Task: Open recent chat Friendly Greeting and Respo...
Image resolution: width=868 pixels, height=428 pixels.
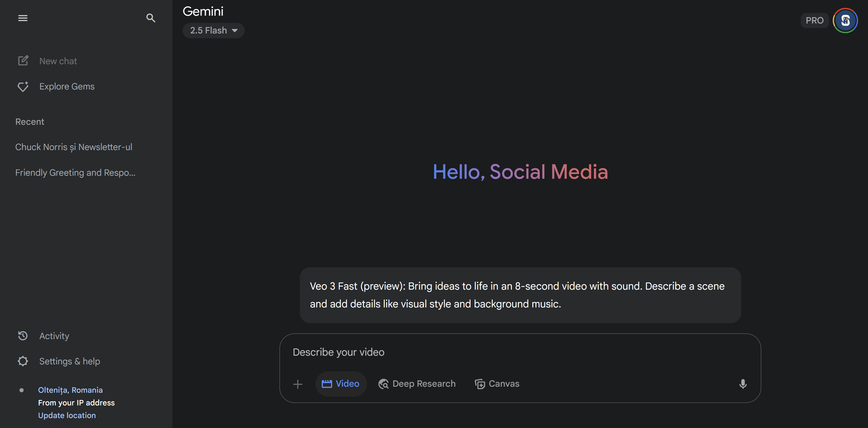Action: click(x=75, y=172)
